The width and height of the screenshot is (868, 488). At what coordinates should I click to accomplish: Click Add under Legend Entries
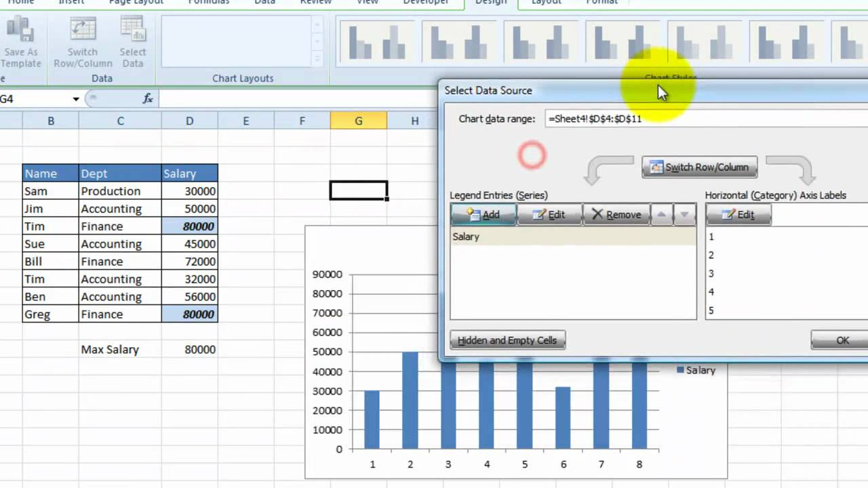coord(484,215)
